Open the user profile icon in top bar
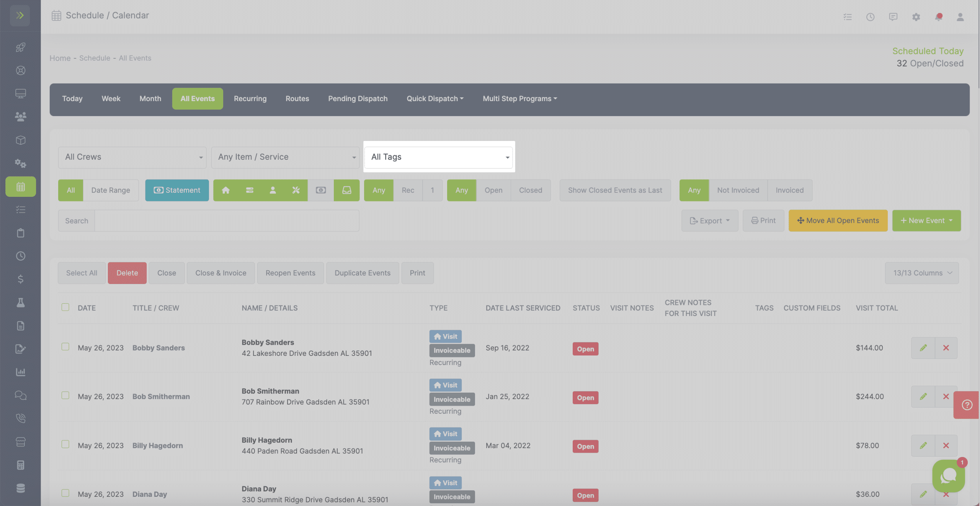The image size is (980, 506). [x=960, y=17]
